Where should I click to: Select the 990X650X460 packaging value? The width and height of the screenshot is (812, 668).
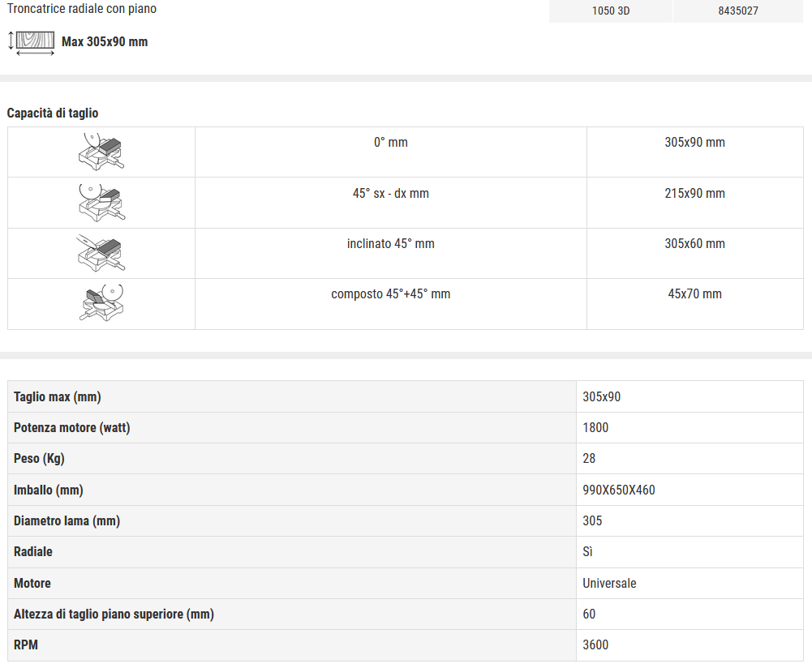pyautogui.click(x=619, y=490)
